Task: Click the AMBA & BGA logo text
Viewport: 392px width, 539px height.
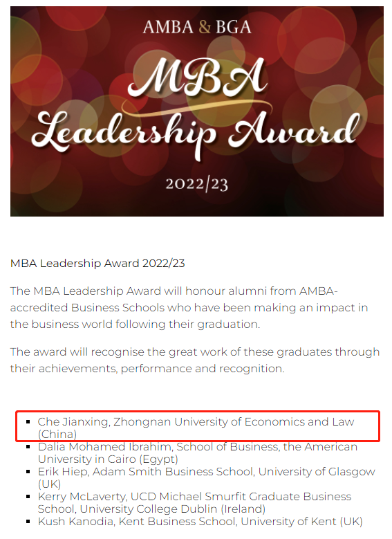Action: (197, 27)
